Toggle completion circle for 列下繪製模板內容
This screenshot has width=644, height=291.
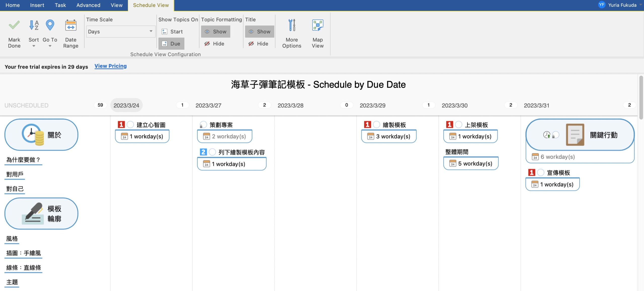[212, 152]
